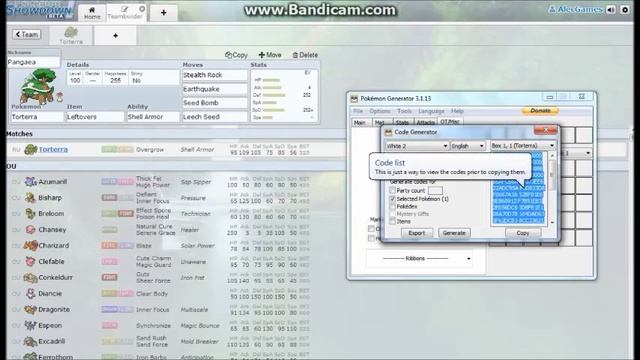Open the White 2 game version dropdown
Image resolution: width=640 pixels, height=360 pixels.
(x=417, y=146)
